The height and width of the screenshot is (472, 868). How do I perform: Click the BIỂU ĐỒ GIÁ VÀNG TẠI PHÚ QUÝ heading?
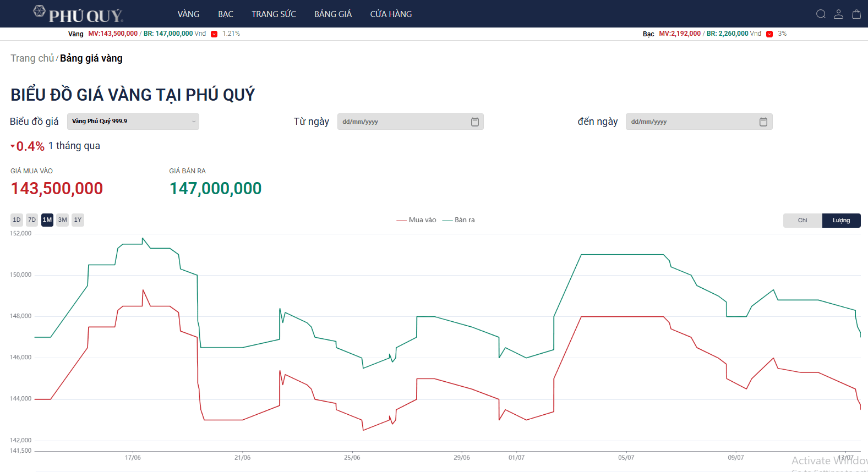pos(133,95)
